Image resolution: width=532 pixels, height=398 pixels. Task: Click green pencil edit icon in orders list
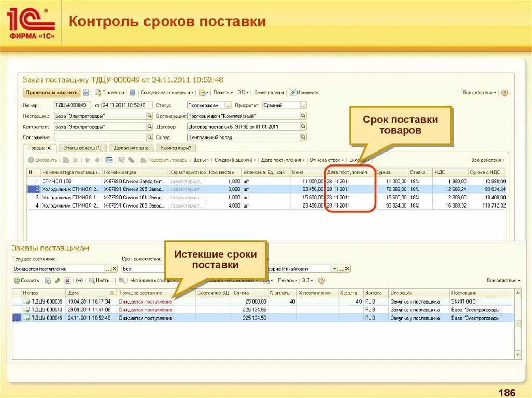pos(58,280)
